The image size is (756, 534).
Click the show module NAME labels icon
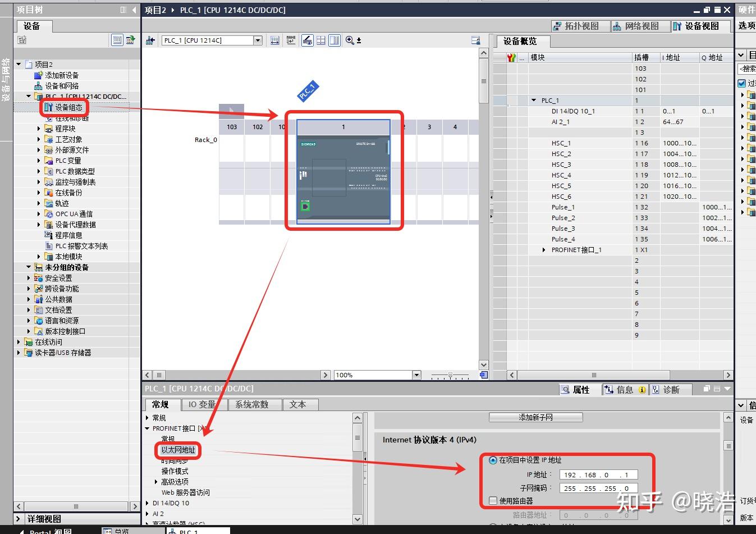point(291,40)
